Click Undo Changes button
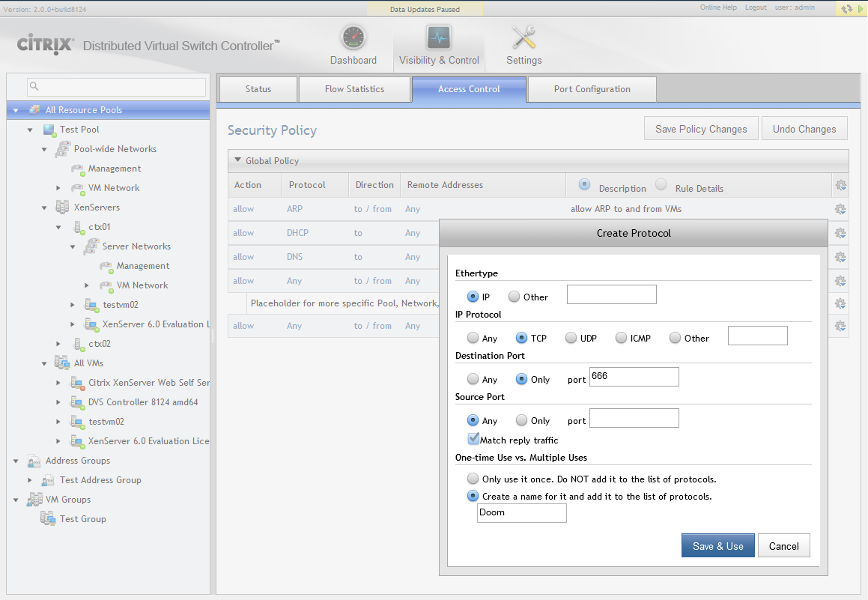The image size is (868, 600). 804,128
